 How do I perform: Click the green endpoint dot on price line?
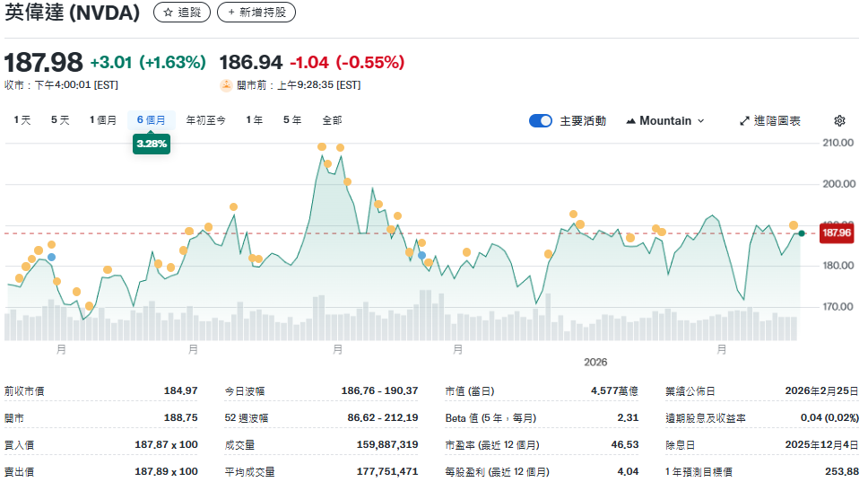coord(801,233)
